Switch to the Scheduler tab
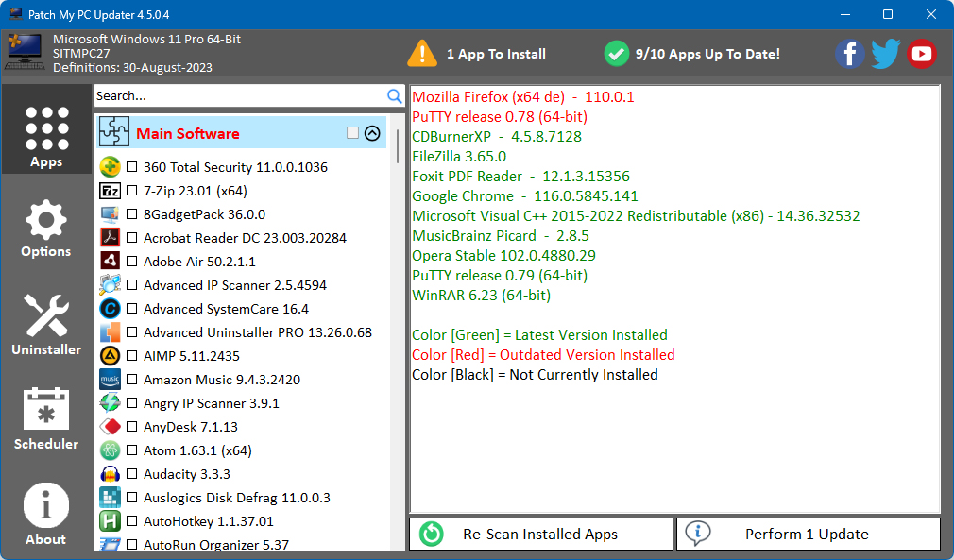This screenshot has height=560, width=954. coord(46,418)
